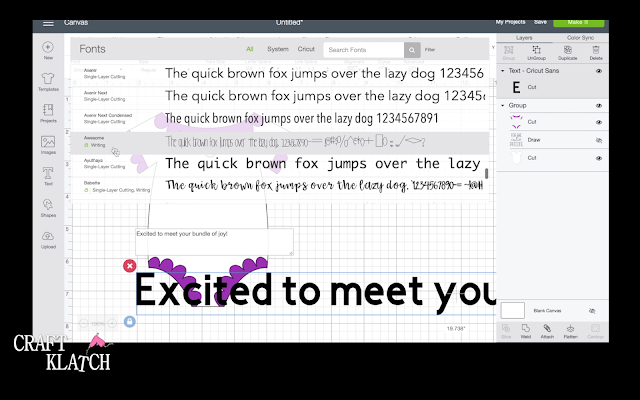Switch to Cricut fonts
Image resolution: width=640 pixels, height=400 pixels.
pos(306,49)
